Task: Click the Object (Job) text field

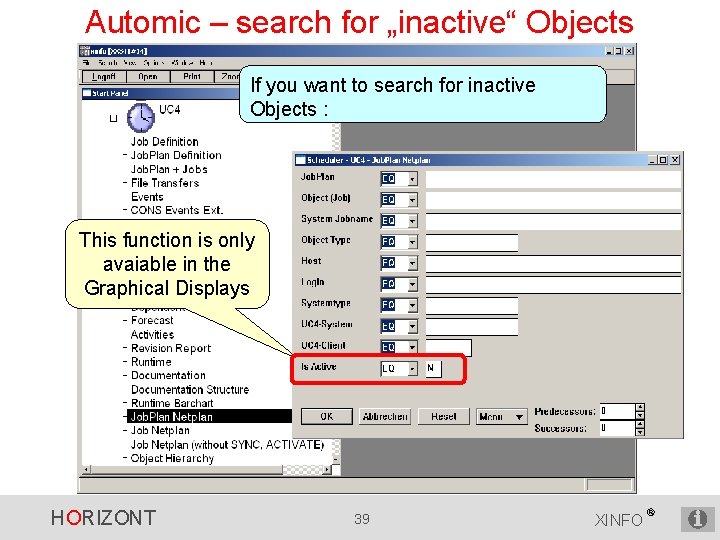Action: click(553, 200)
